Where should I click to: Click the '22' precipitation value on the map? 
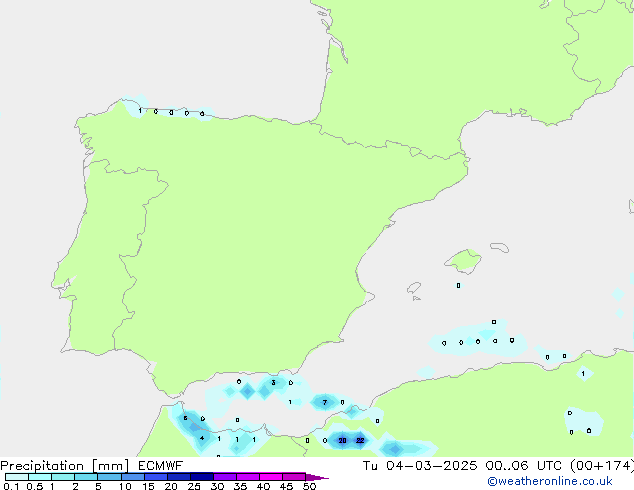point(360,440)
